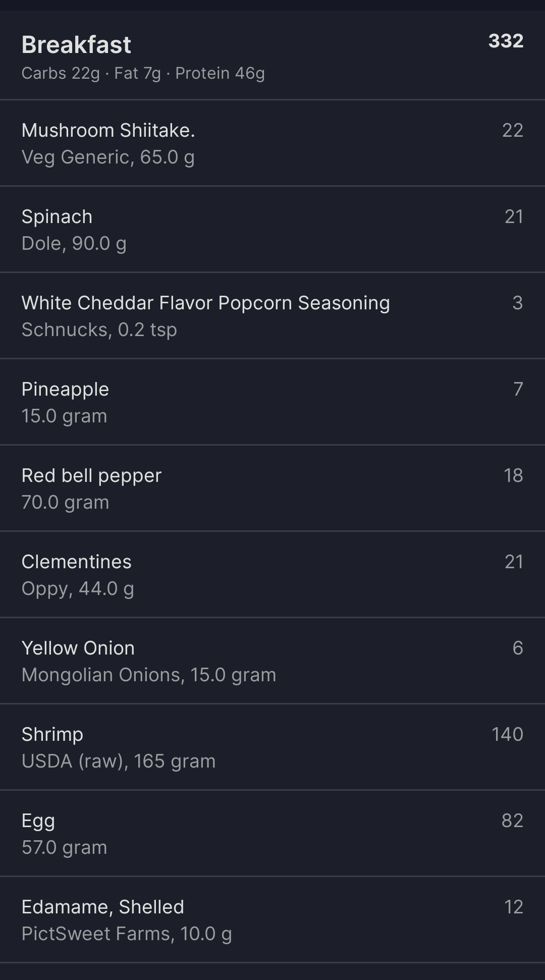Click the USDA (raw), 165 gram serving text
Viewport: 545px width, 980px height.
pos(119,761)
